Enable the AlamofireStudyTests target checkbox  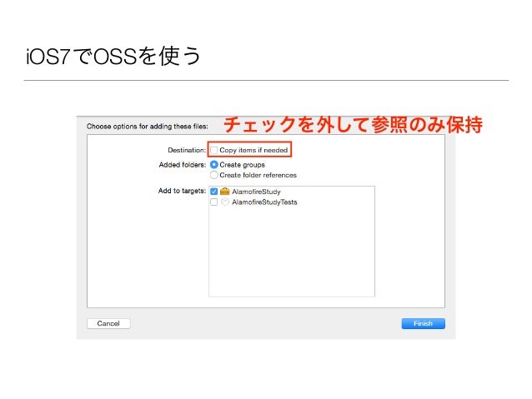(x=214, y=202)
